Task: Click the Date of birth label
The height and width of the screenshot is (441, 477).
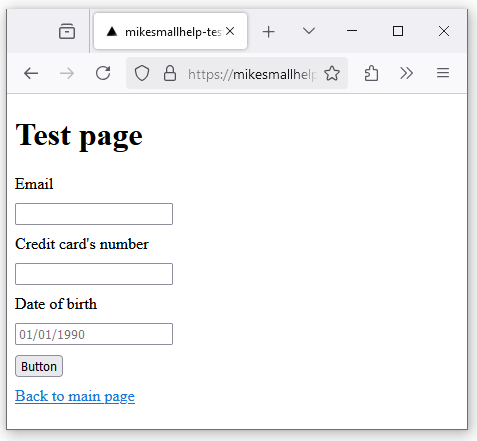Action: click(x=56, y=304)
